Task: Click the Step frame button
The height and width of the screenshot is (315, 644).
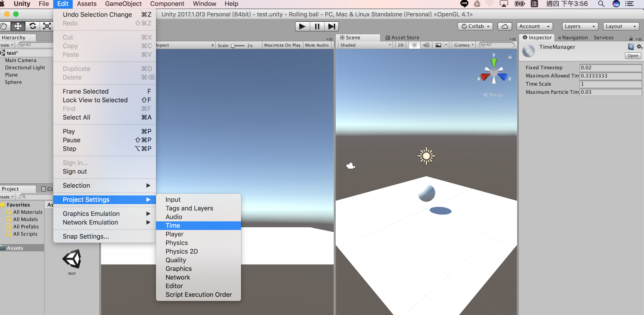Action: click(331, 27)
